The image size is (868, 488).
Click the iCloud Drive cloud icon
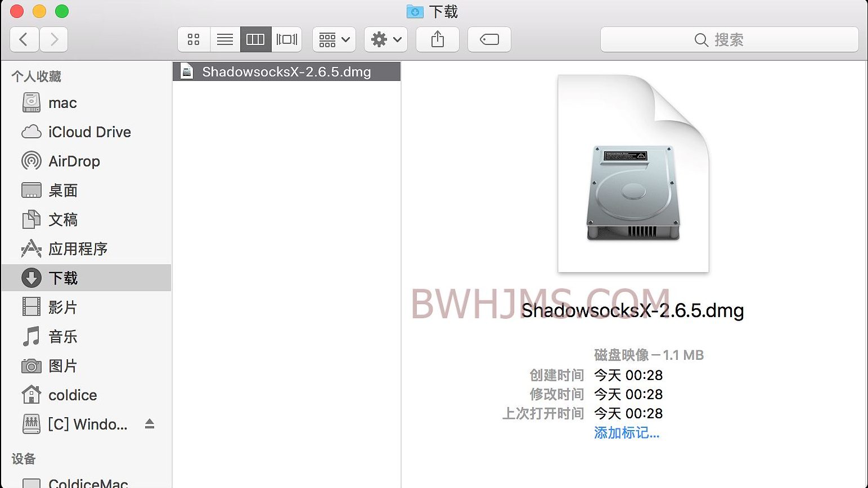(32, 132)
